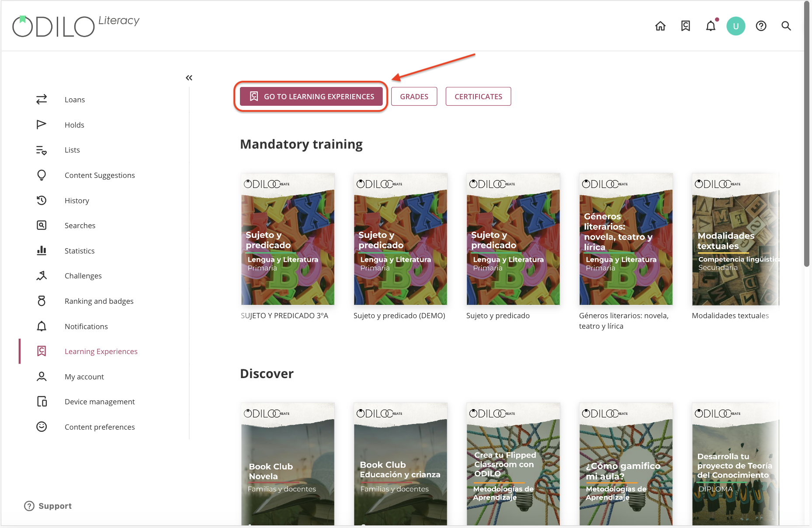Click the Grades button
Image resolution: width=812 pixels, height=528 pixels.
tap(414, 97)
